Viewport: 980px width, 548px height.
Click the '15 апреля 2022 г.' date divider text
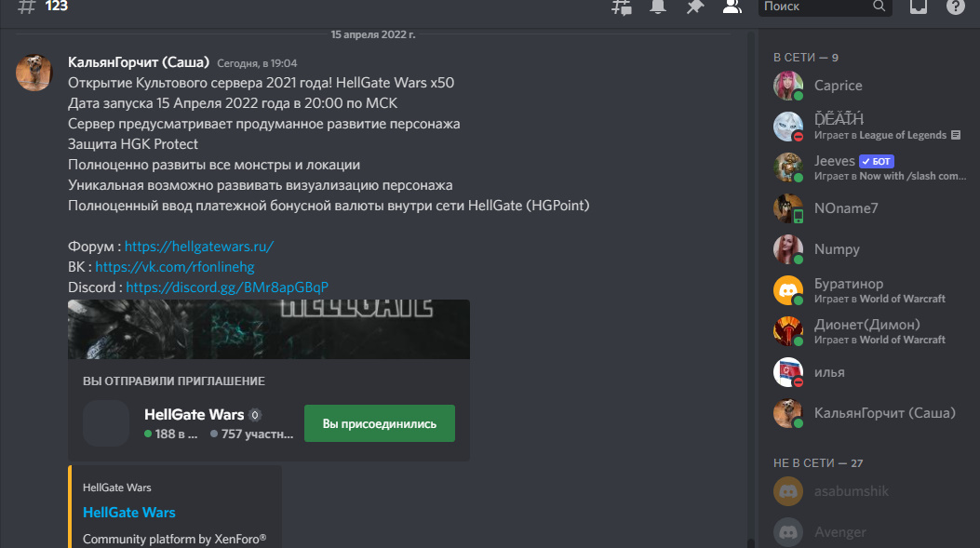(x=373, y=34)
